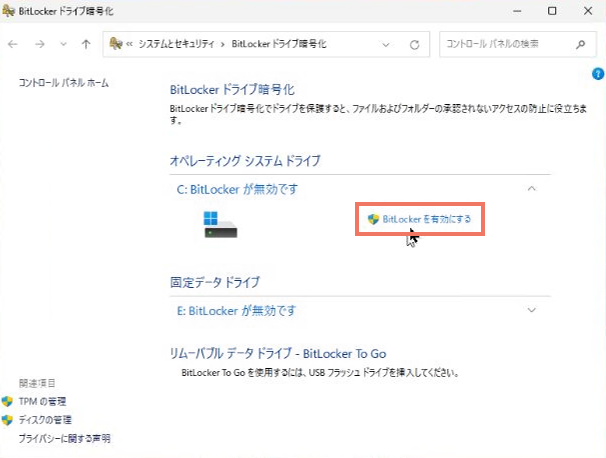The height and width of the screenshot is (458, 606).
Task: Refresh the BitLocker page
Action: tap(414, 45)
